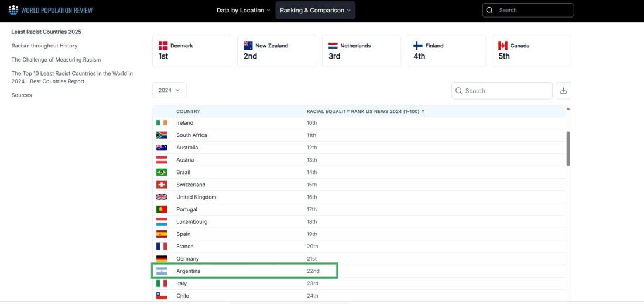This screenshot has width=644, height=304.
Task: Click the Denmark flag in 1st place card
Action: pos(163,46)
